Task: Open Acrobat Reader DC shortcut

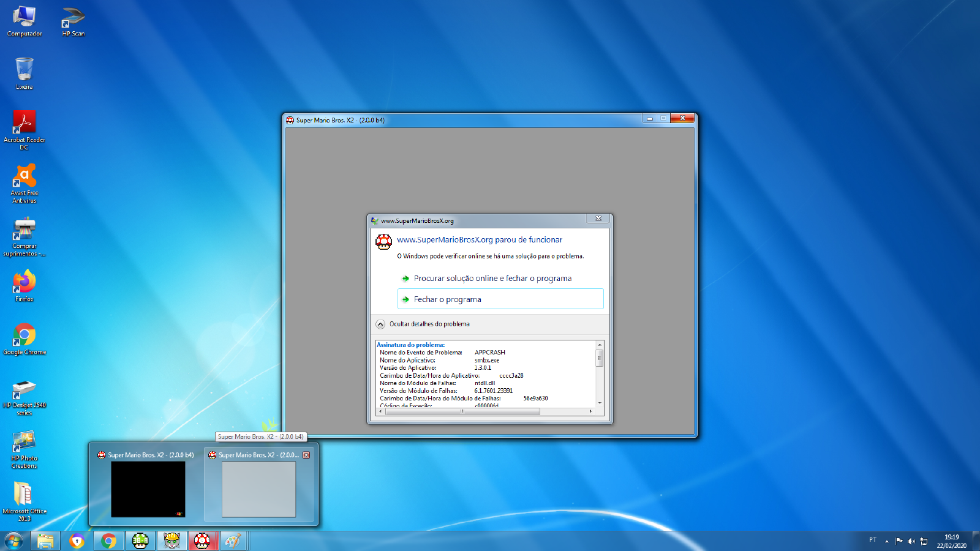Action: 24,130
